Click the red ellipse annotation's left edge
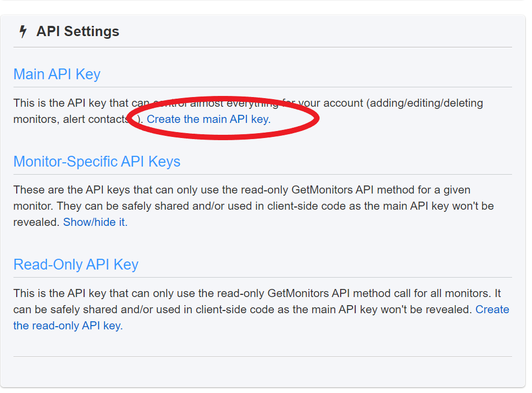This screenshot has height=393, width=532. click(128, 120)
